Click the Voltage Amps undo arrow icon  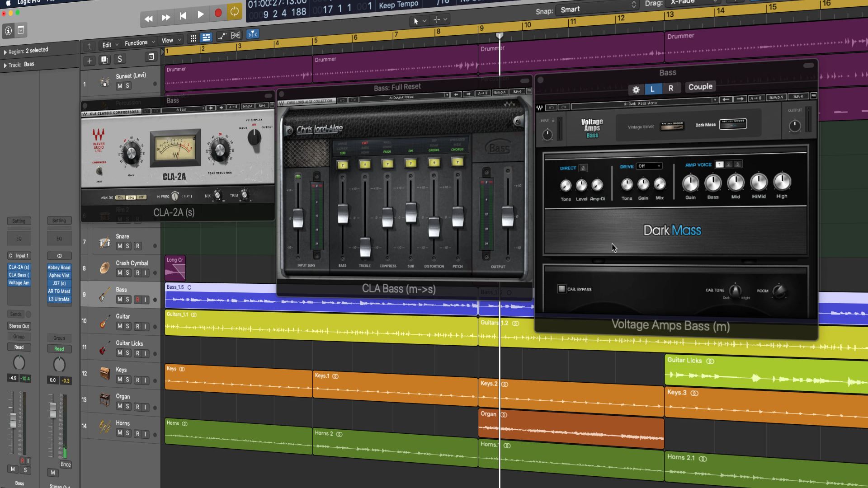552,108
